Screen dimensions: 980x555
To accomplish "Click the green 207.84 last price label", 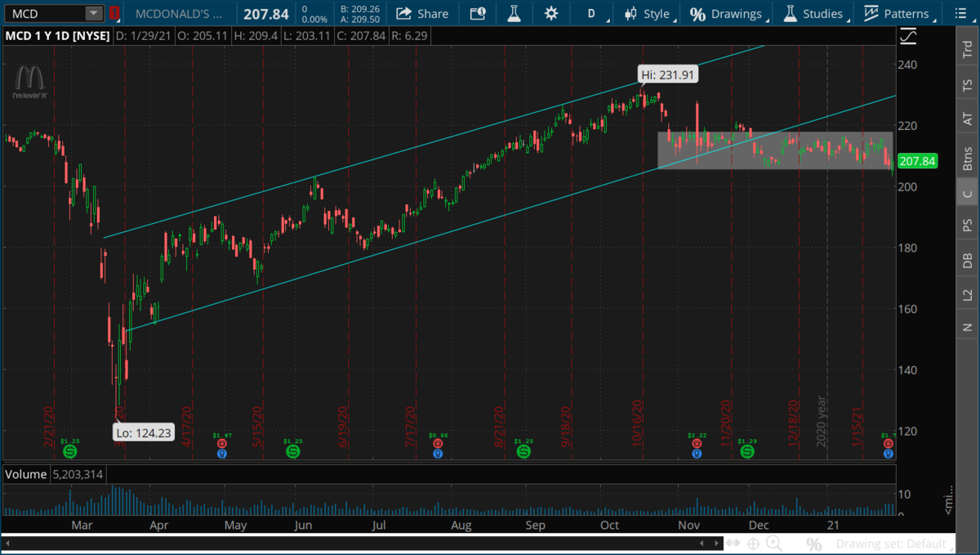I will [918, 161].
